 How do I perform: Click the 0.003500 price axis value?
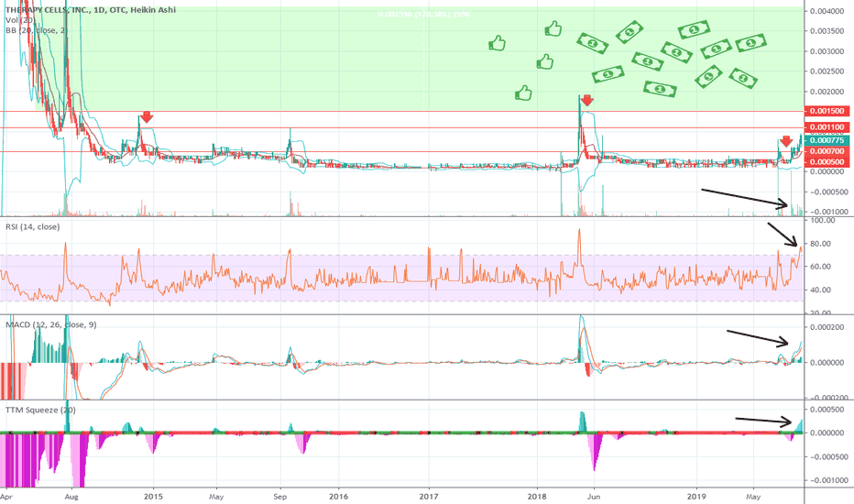(829, 31)
